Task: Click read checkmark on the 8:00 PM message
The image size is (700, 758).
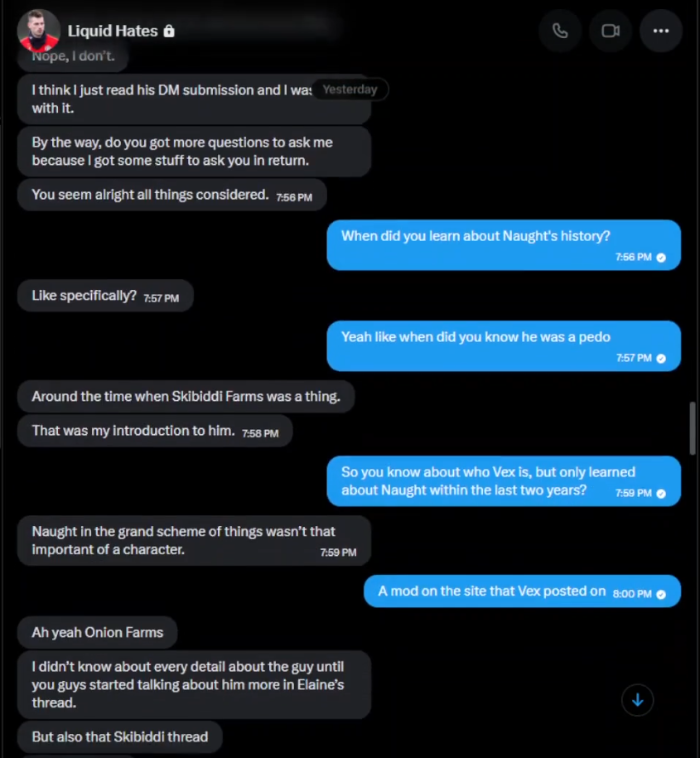Action: coord(661,594)
